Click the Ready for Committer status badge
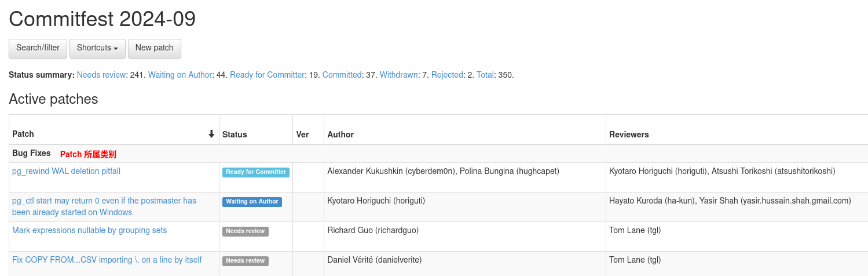The height and width of the screenshot is (276, 868). point(256,172)
